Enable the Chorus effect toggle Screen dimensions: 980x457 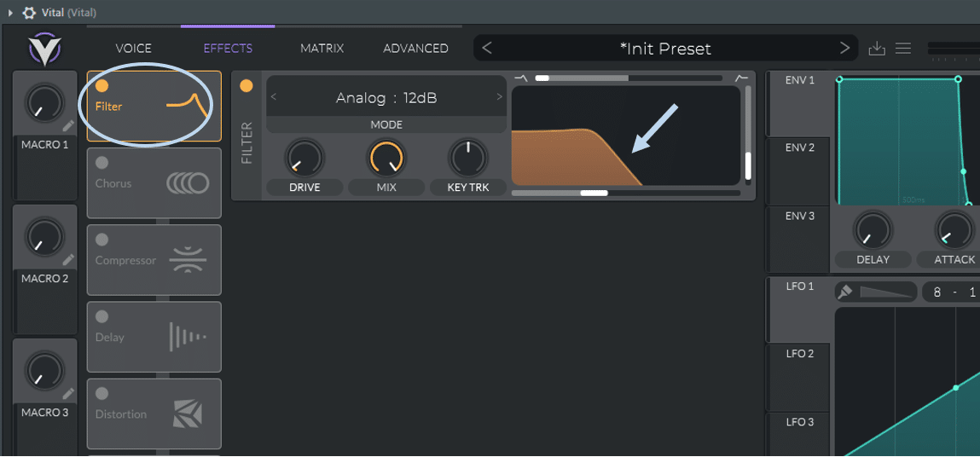(x=101, y=163)
